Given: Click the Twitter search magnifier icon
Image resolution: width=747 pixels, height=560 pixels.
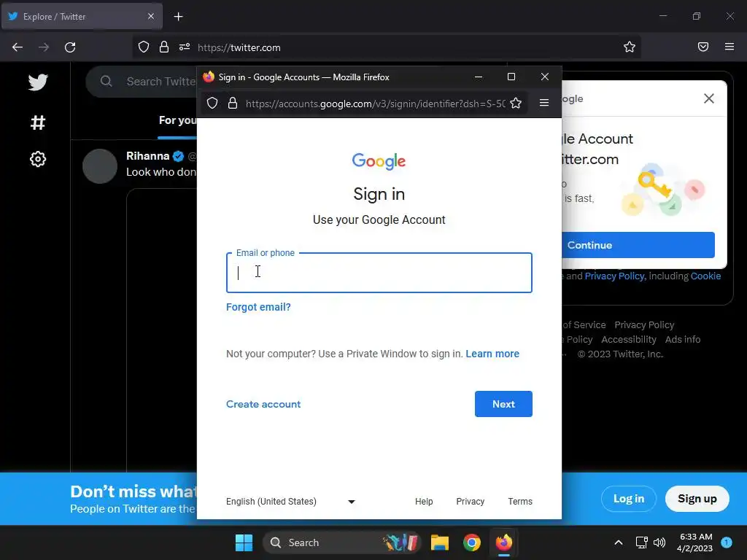Looking at the screenshot, I should click(x=107, y=82).
